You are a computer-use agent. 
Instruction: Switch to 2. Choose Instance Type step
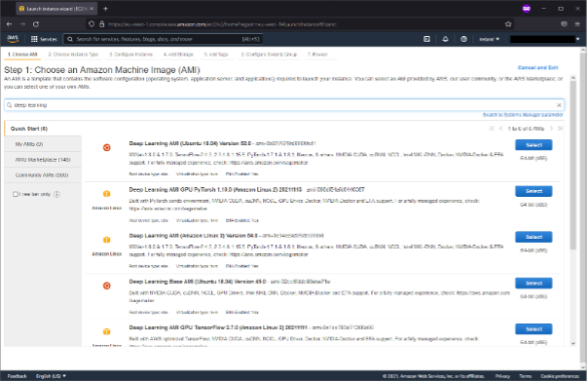coord(73,55)
